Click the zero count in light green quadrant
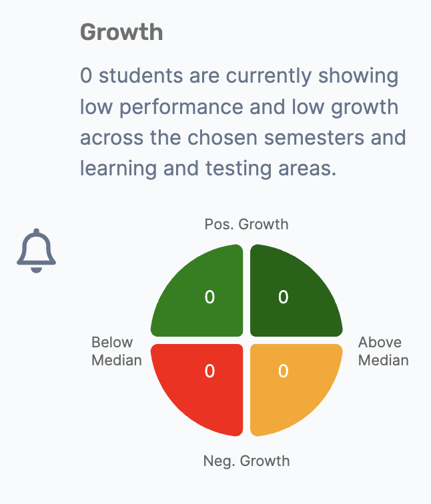 (209, 297)
